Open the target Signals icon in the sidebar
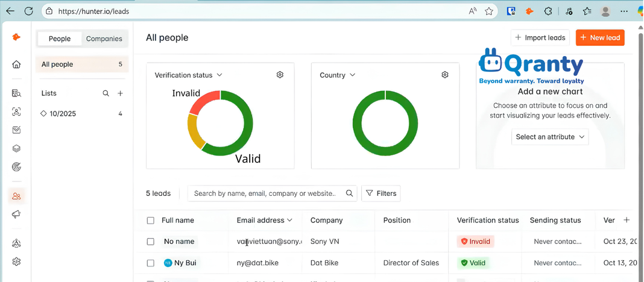This screenshot has width=644, height=282. (x=16, y=167)
